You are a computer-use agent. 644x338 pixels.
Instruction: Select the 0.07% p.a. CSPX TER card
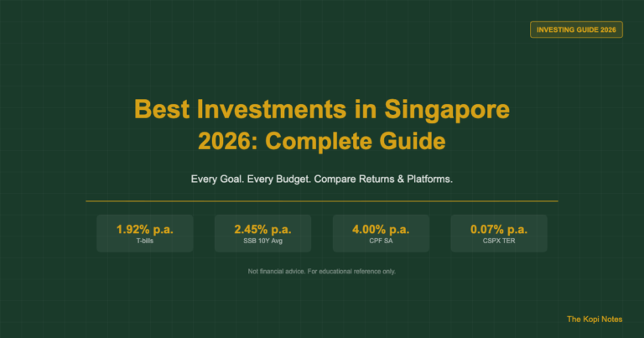[499, 233]
